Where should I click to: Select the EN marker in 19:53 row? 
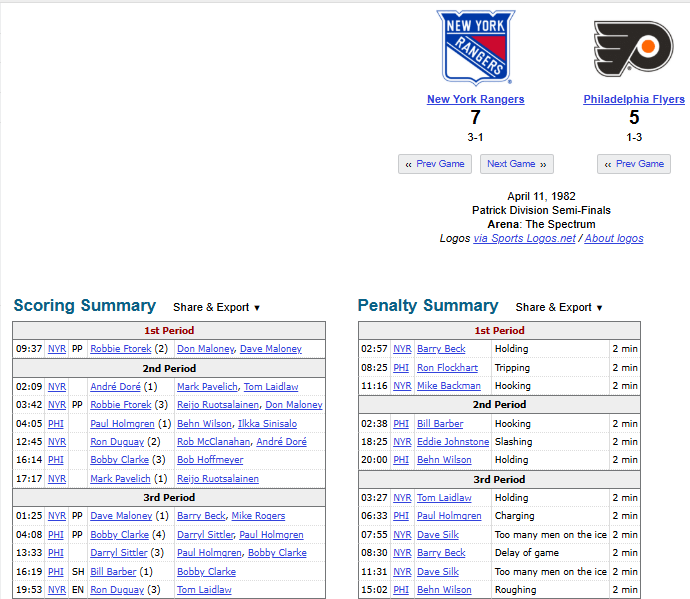point(77,590)
